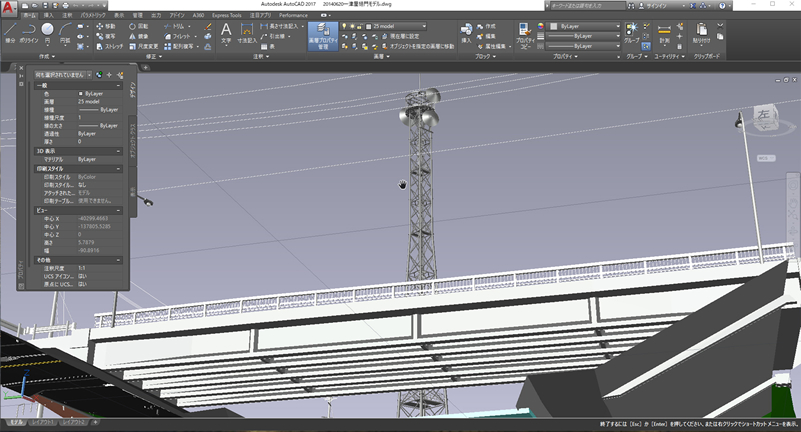The image size is (801, 432).
Task: Open 画層プロパティ管理 layer manager
Action: [x=322, y=34]
